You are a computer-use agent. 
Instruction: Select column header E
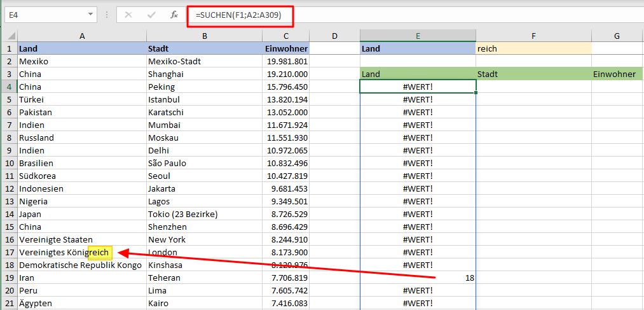418,36
